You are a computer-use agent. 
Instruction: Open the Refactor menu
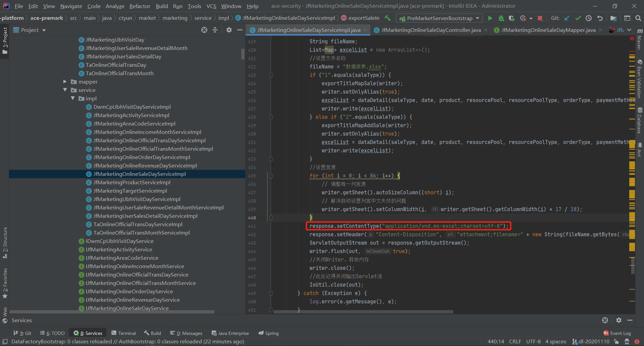point(140,6)
